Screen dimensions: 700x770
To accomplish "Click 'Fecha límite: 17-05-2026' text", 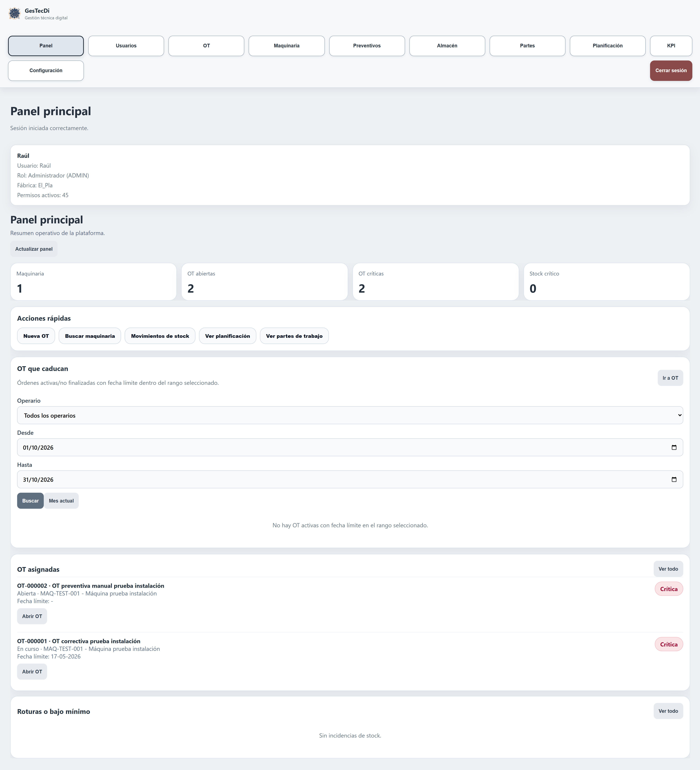I will pos(49,656).
